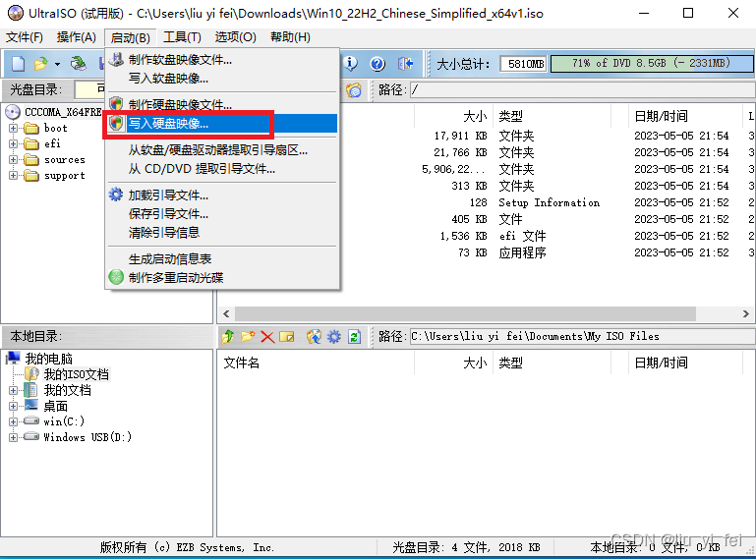This screenshot has height=559, width=756.
Task: Choose 保存引导文件... menu entry
Action: [222, 213]
